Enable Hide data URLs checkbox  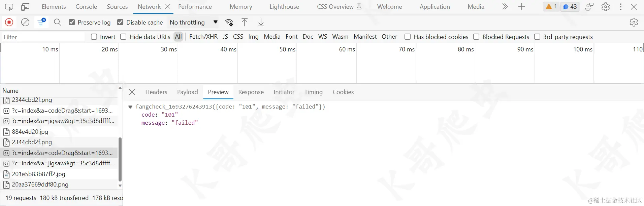click(123, 37)
